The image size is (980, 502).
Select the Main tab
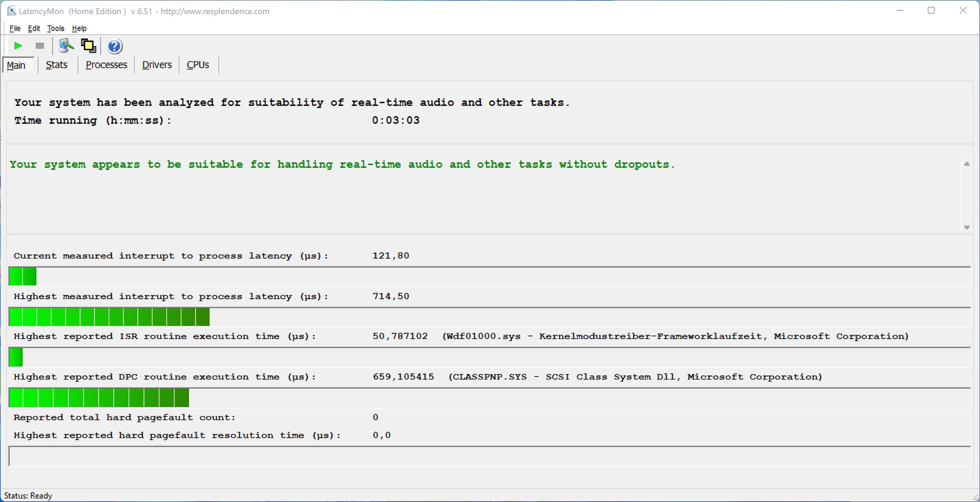tap(16, 65)
